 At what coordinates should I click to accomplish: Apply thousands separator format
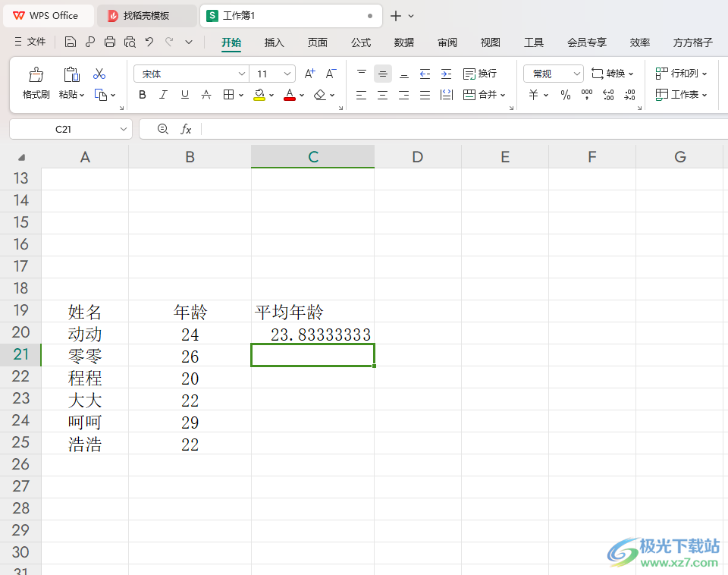point(587,95)
